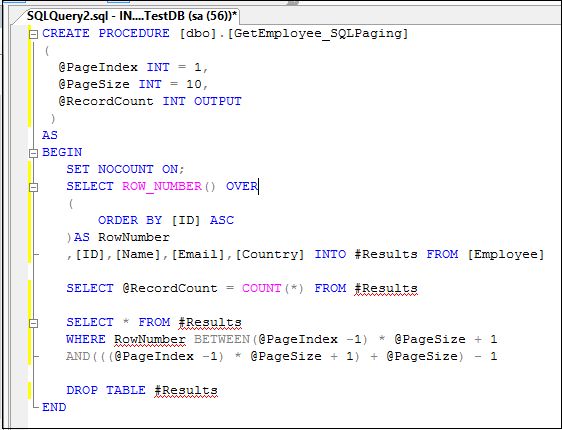
Task: Collapse the CREATE PROCEDURE code block
Action: [33, 34]
